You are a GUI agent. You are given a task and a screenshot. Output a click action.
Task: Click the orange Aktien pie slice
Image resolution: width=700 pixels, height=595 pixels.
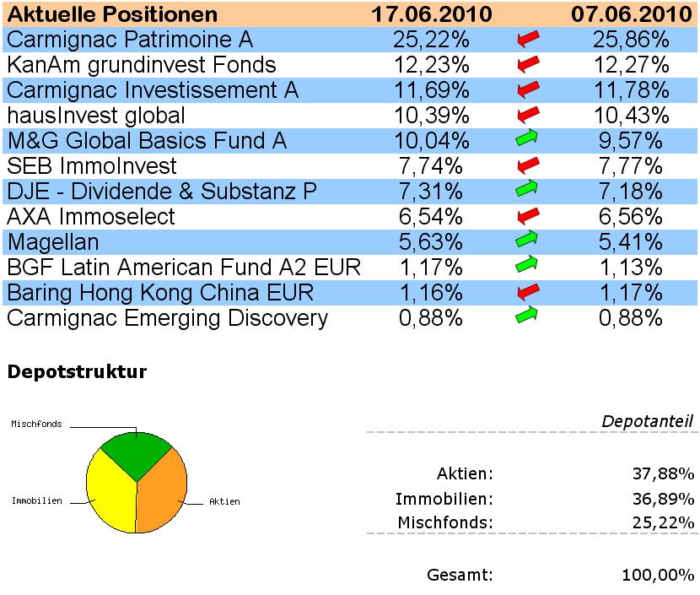pos(162,494)
